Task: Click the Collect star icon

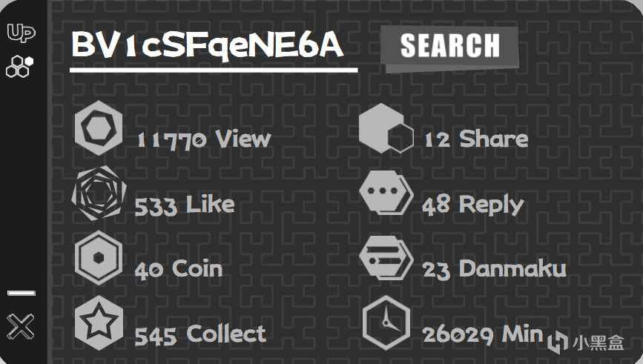Action: tap(99, 323)
